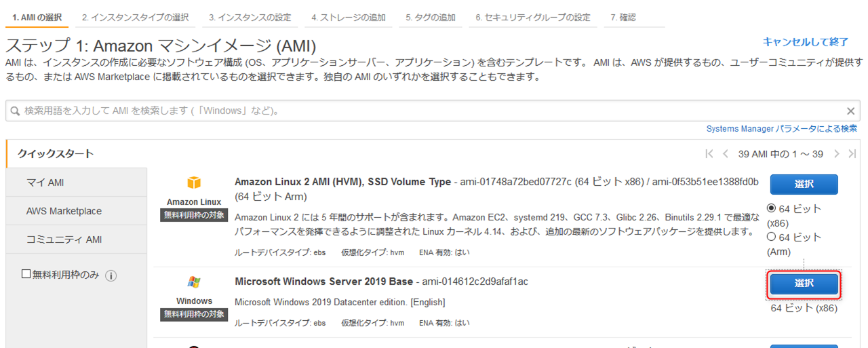Go to first page of AMI list
Image resolution: width=868 pixels, height=348 pixels.
[x=709, y=154]
